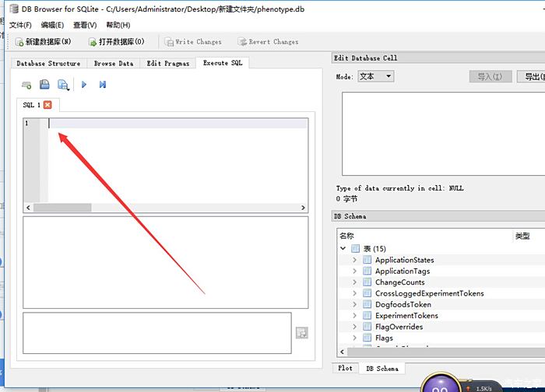Click the SQL message output box
545x392 pixels.
[x=157, y=333]
